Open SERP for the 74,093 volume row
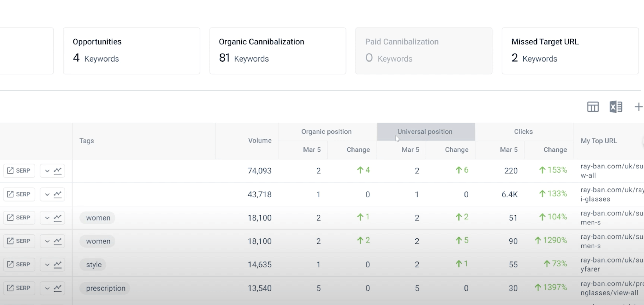 point(19,171)
